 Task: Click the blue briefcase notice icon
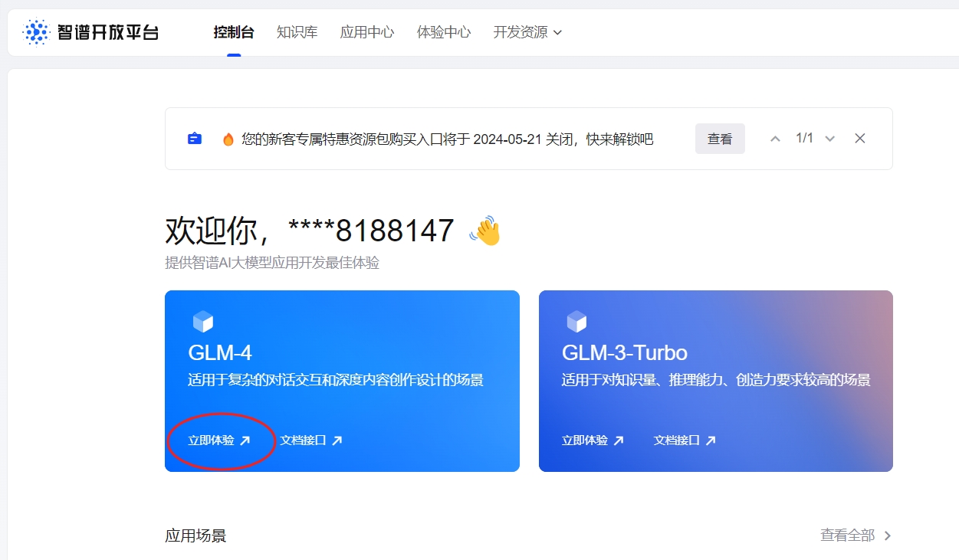coord(195,139)
